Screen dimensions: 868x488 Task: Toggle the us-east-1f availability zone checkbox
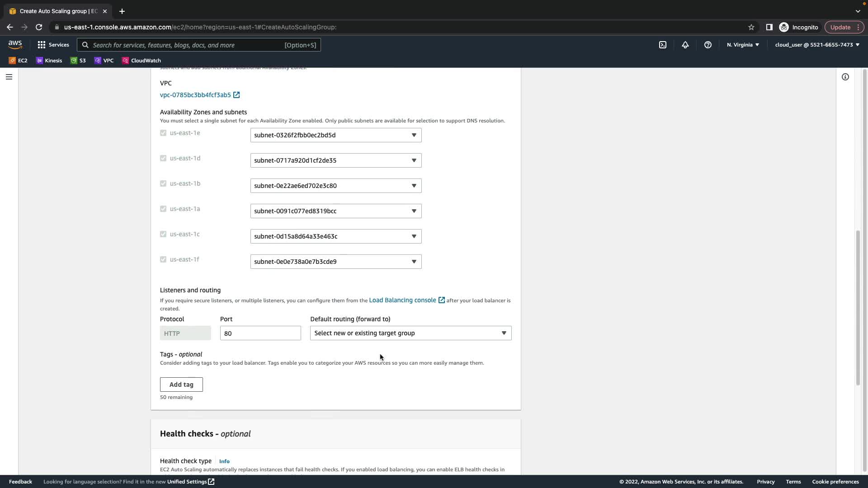coord(163,259)
